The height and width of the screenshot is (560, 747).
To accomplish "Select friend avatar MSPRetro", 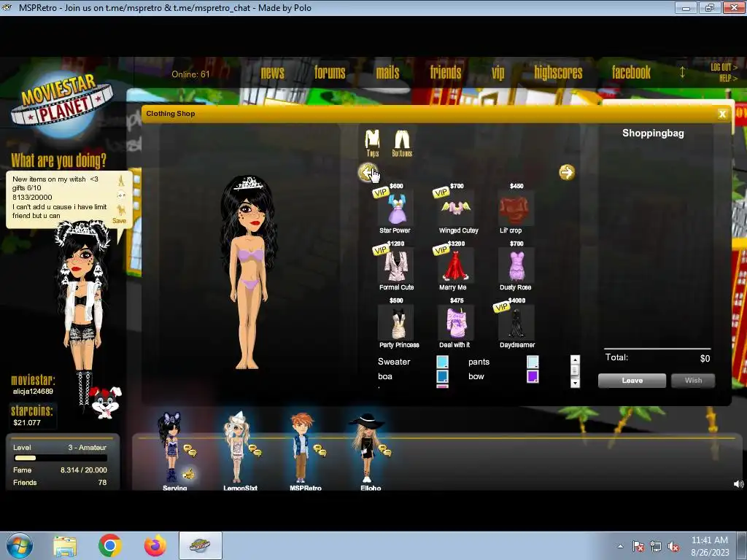I will [x=301, y=448].
